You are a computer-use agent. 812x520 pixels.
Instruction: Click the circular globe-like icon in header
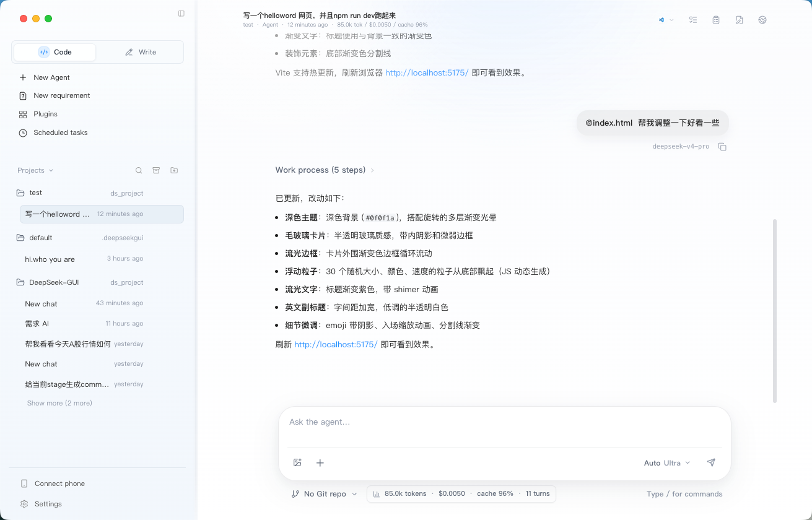tap(762, 20)
